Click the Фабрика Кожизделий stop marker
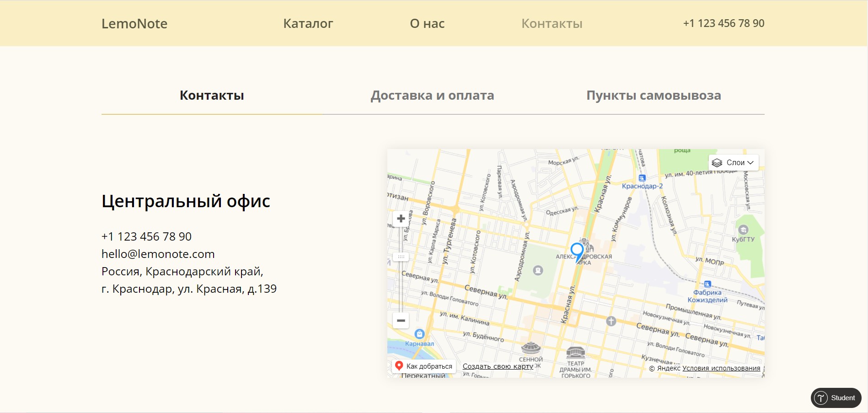Image resolution: width=868 pixels, height=413 pixels. 707,284
